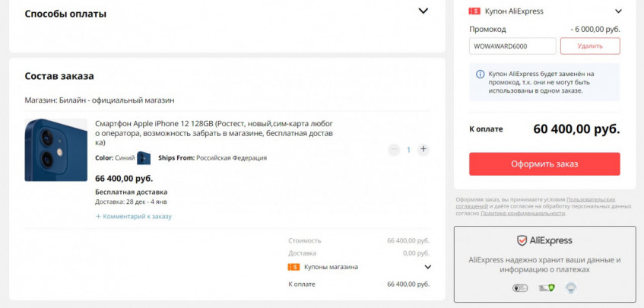Remove promo code with Удалить button
Viewport: 644px width, 308px height.
pos(590,46)
